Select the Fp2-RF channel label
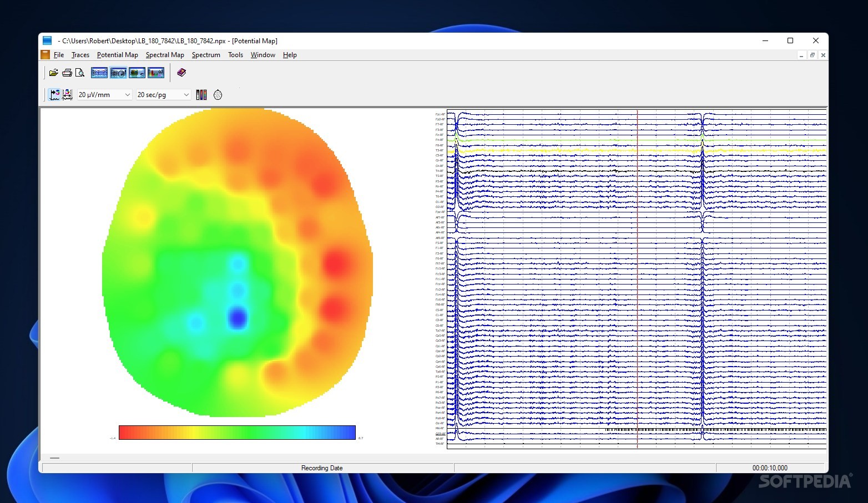 (440, 119)
